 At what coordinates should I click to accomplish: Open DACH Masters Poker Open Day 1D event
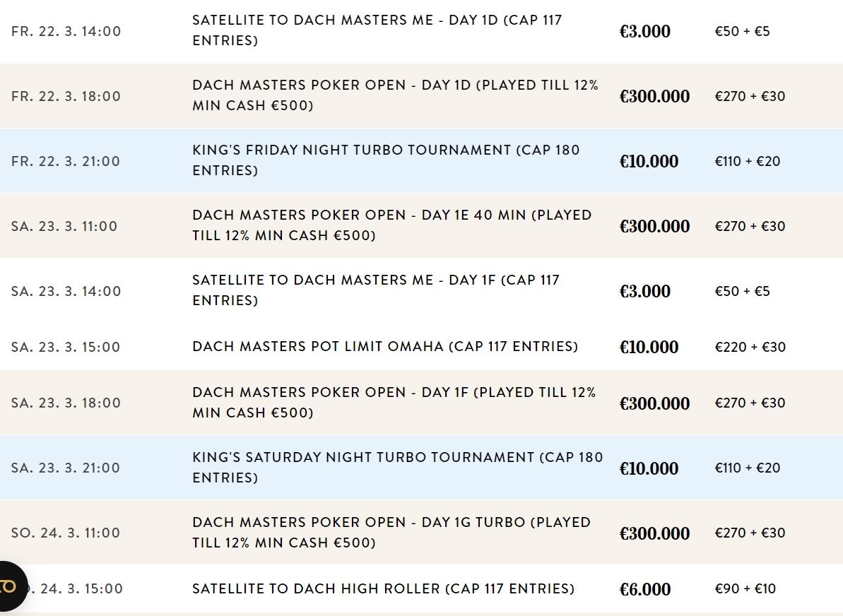(x=395, y=95)
